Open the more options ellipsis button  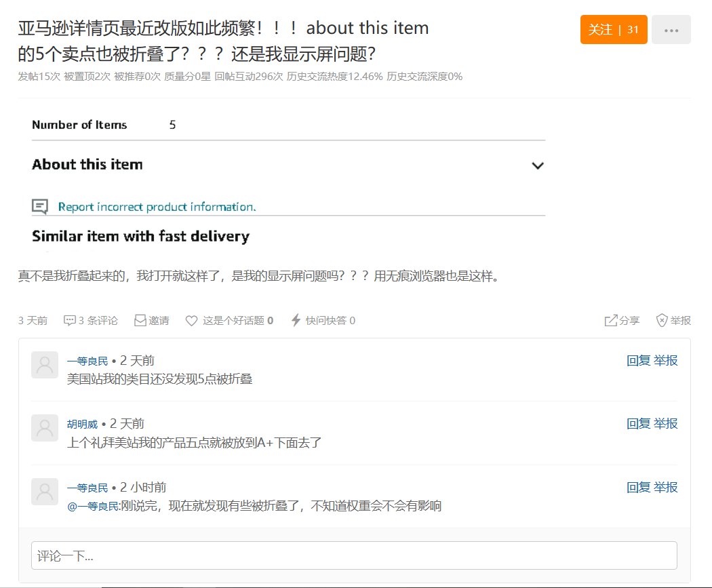coord(671,29)
